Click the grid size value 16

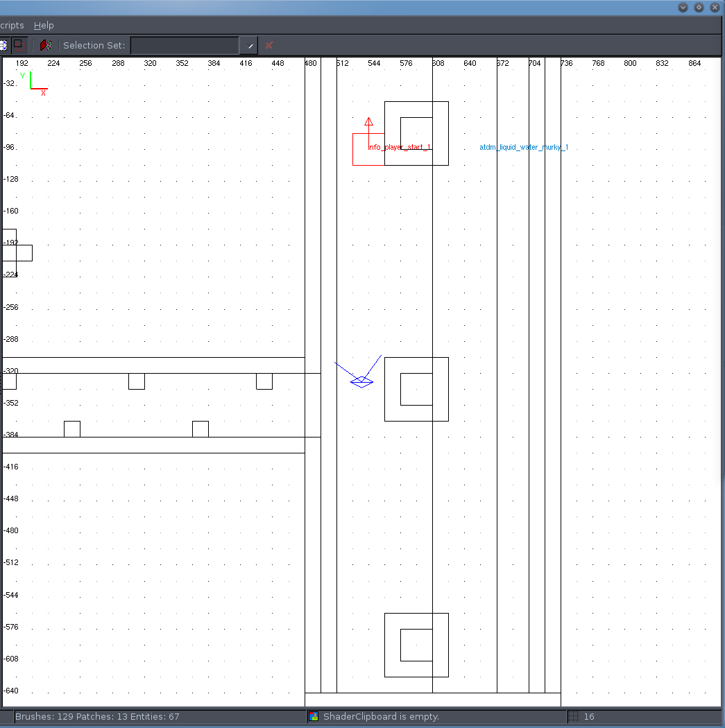[x=589, y=716]
